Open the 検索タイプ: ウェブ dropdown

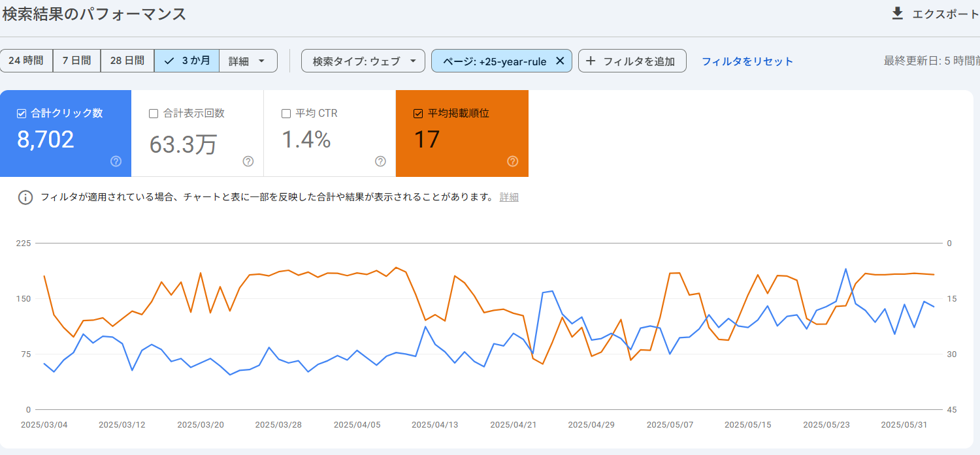[363, 60]
